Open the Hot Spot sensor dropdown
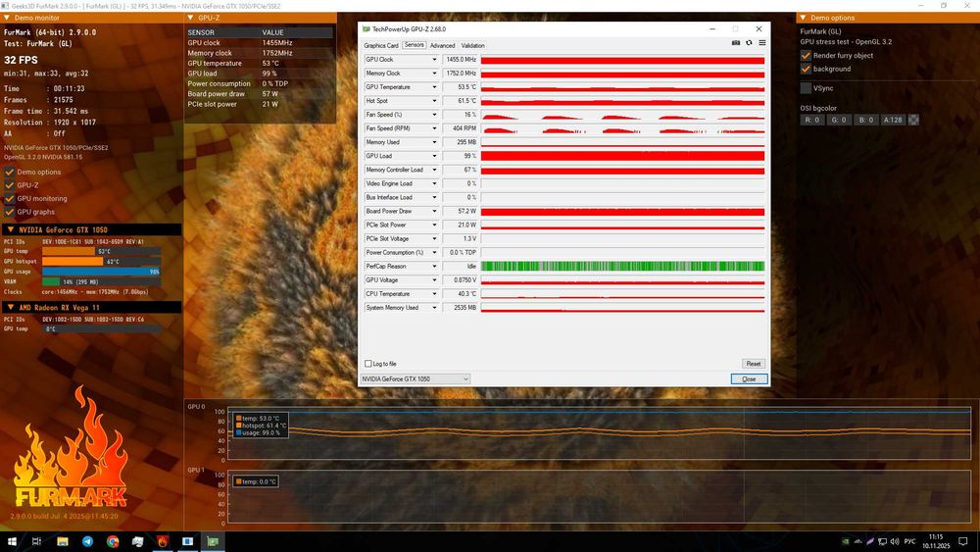 (x=434, y=101)
